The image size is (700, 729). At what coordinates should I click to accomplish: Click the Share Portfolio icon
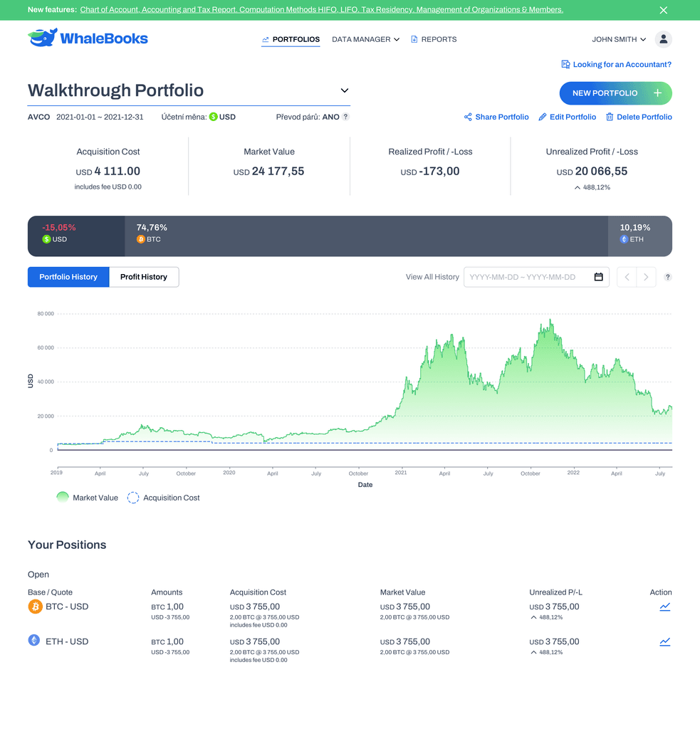468,117
